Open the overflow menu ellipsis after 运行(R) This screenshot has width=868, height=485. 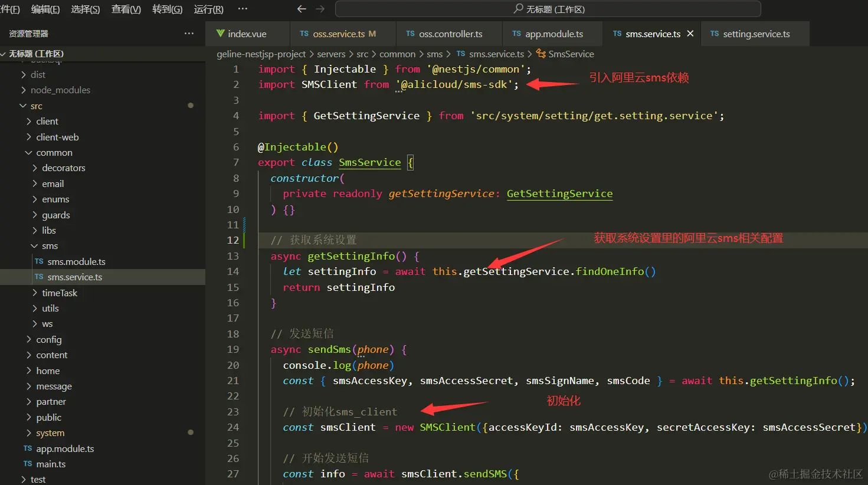243,9
